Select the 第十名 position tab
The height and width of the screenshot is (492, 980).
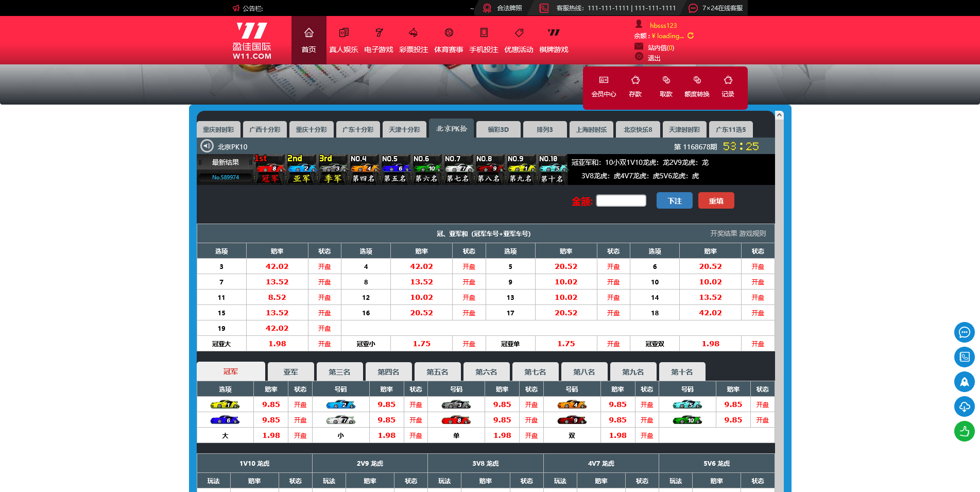pos(682,371)
